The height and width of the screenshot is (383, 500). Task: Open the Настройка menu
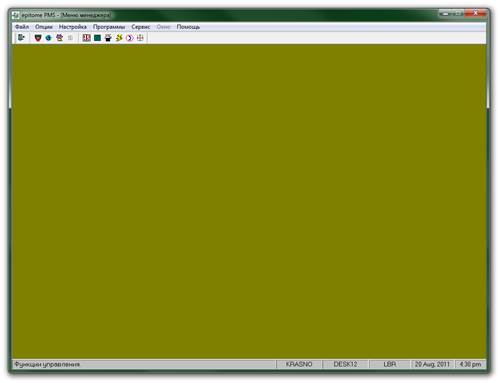[x=73, y=27]
